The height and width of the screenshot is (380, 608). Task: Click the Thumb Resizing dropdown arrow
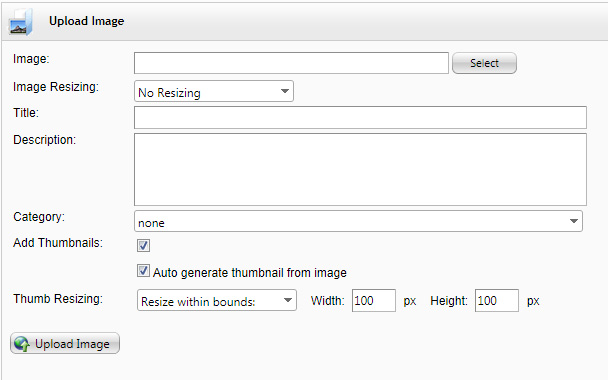[288, 300]
